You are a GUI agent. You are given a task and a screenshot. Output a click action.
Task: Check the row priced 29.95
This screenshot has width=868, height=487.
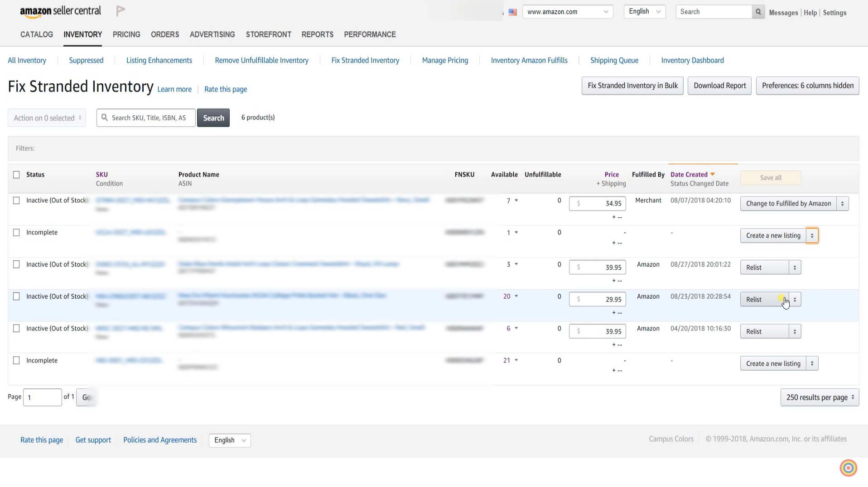point(16,296)
